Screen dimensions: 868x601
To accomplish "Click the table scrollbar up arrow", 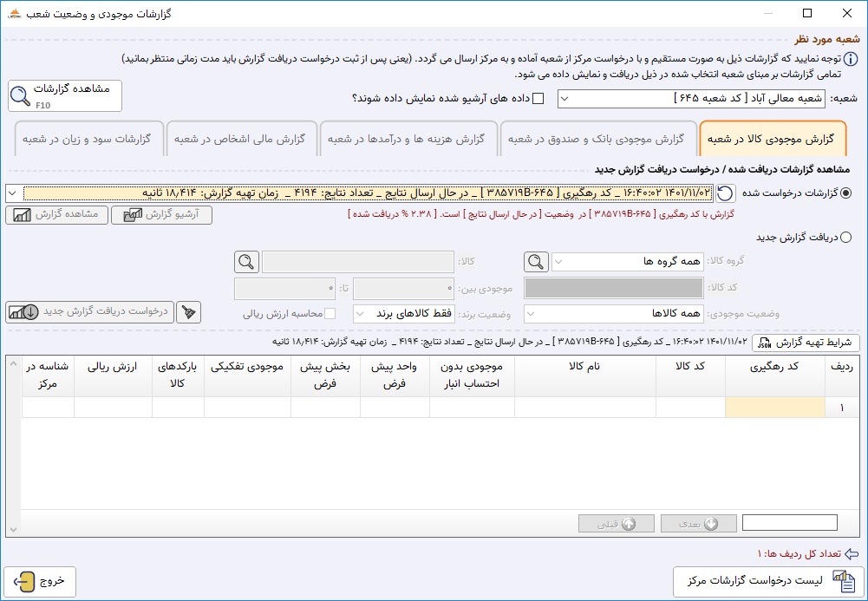I will click(x=13, y=363).
